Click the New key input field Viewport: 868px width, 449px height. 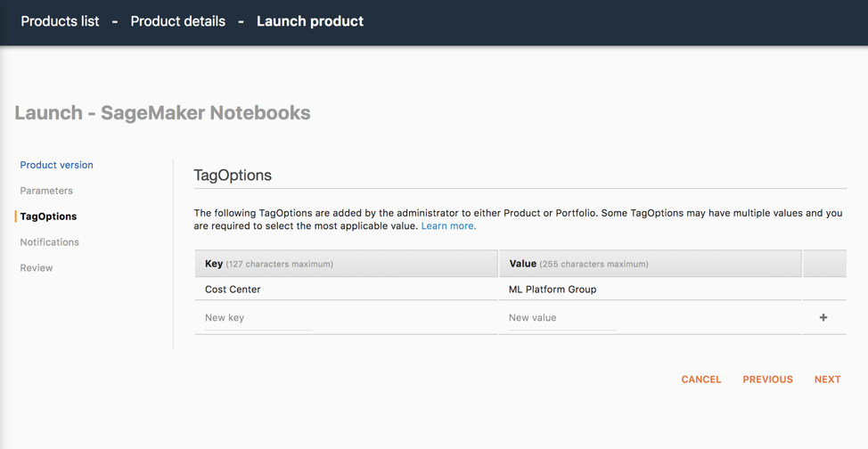pyautogui.click(x=258, y=318)
